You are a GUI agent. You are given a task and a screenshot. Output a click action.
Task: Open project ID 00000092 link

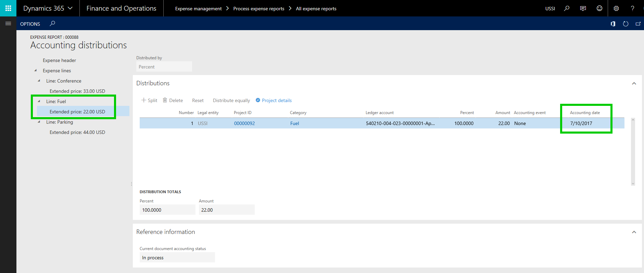pos(244,123)
